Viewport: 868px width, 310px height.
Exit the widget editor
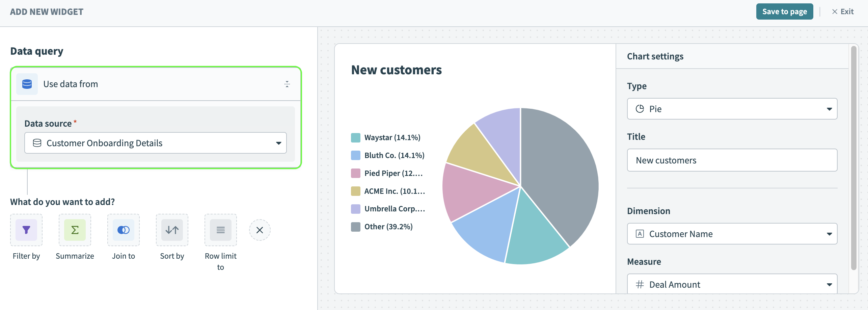843,11
